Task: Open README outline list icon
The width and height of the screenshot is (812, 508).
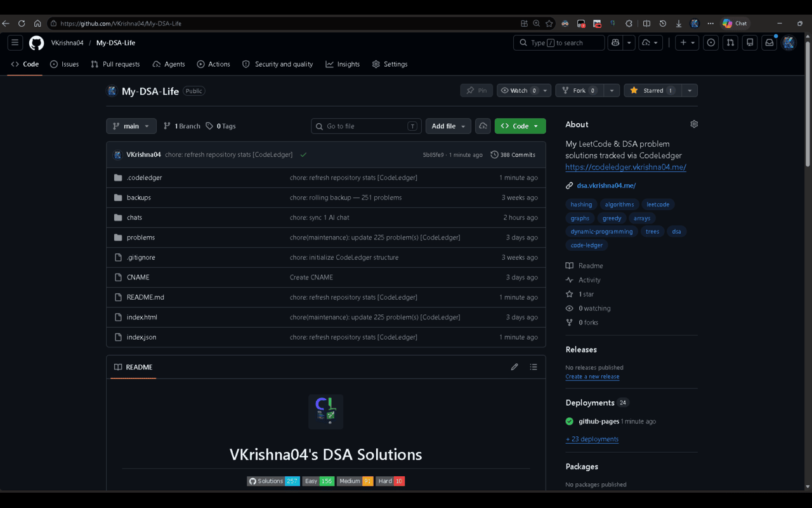Action: (x=534, y=367)
